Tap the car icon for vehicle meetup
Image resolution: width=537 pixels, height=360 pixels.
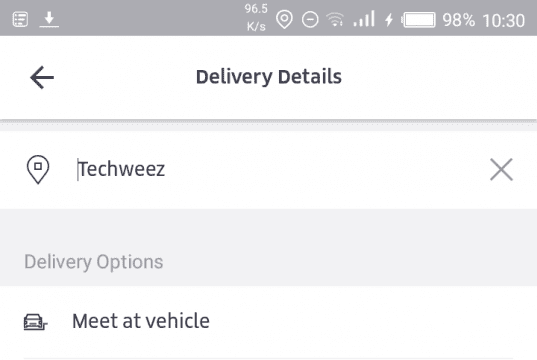[x=35, y=322]
